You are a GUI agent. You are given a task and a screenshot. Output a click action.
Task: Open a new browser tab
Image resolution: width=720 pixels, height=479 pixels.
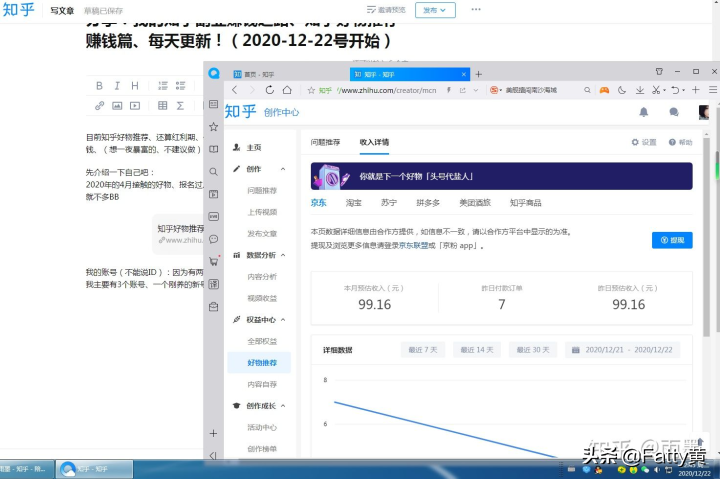pyautogui.click(x=478, y=74)
